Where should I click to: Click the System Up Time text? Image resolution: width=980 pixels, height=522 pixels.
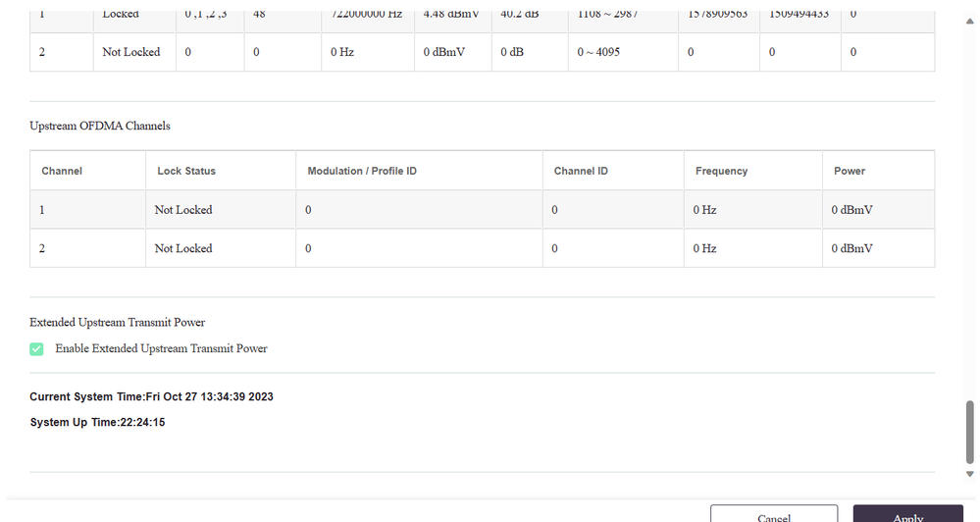click(97, 423)
